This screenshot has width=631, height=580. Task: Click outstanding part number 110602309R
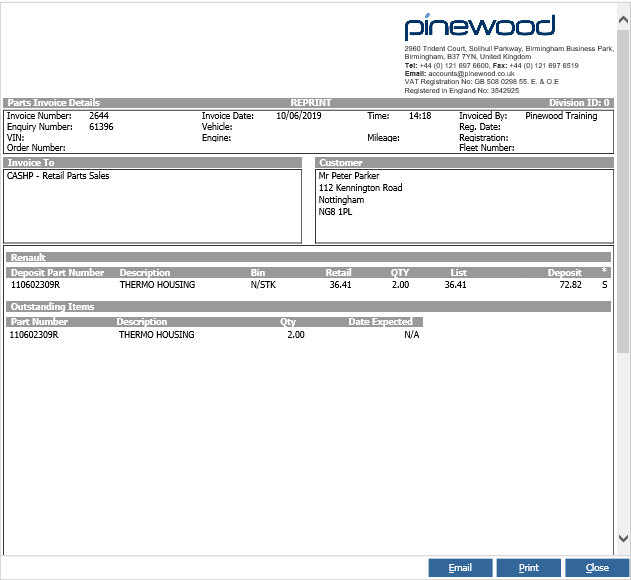click(34, 335)
